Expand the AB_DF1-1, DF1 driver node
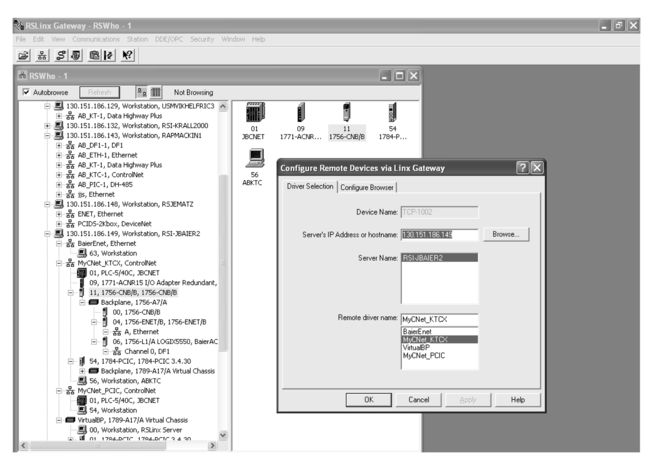 coord(59,146)
